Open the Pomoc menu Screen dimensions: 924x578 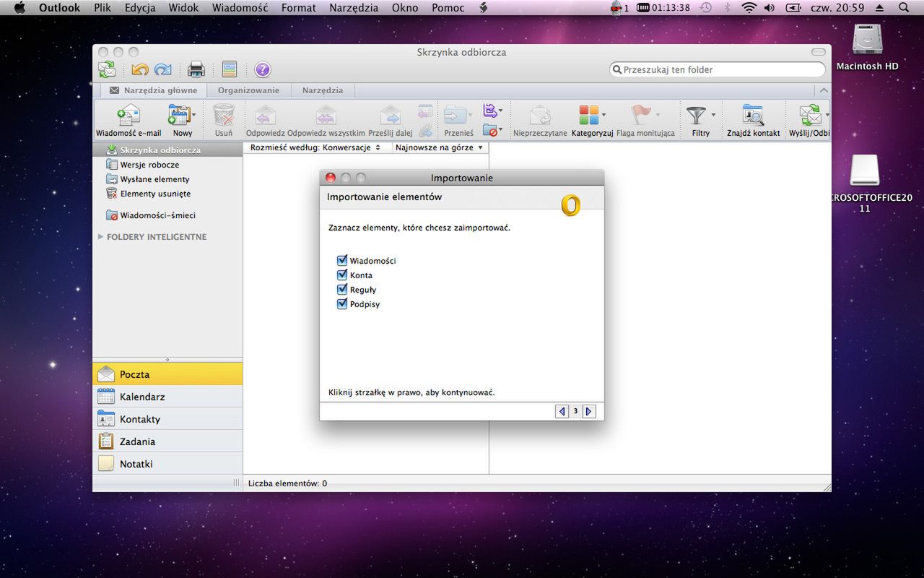448,8
